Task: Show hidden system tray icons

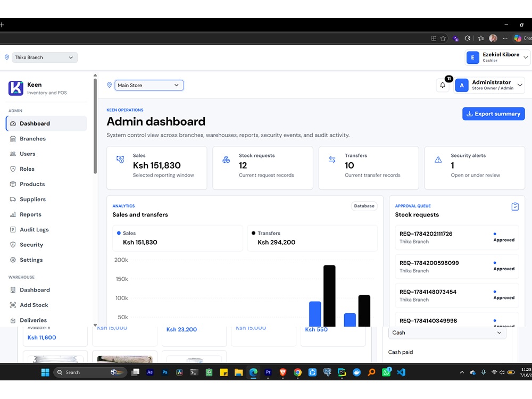Action: (x=462, y=372)
